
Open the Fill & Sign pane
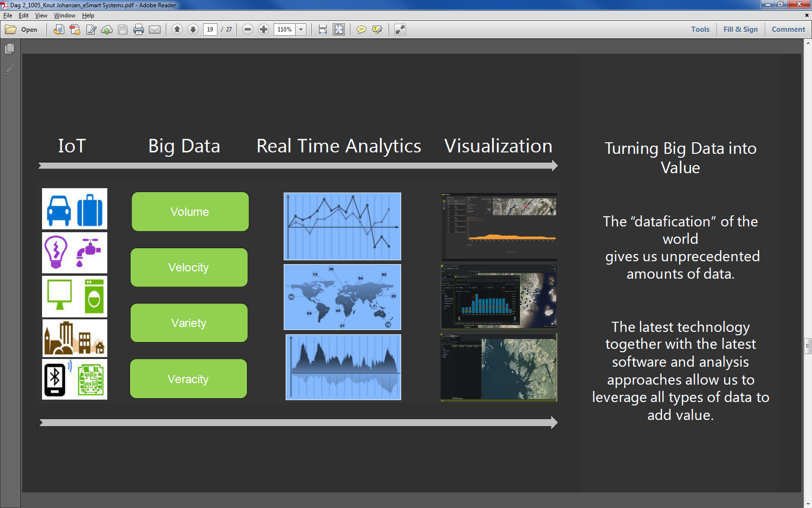tap(740, 30)
